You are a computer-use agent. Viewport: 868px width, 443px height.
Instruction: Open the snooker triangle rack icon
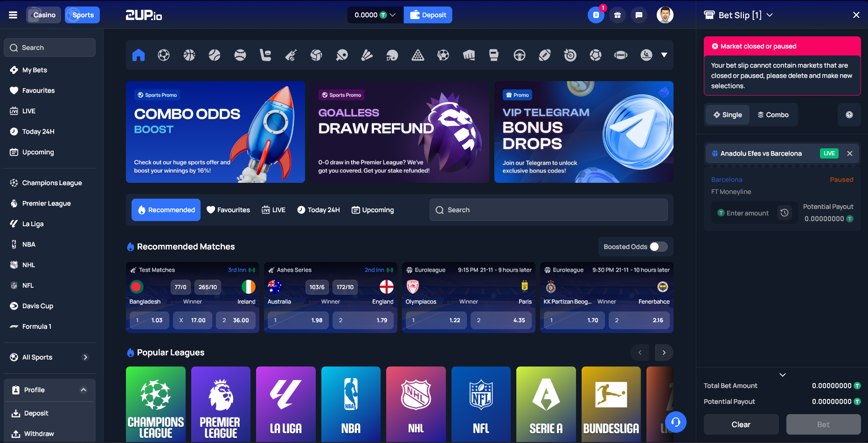tap(418, 55)
